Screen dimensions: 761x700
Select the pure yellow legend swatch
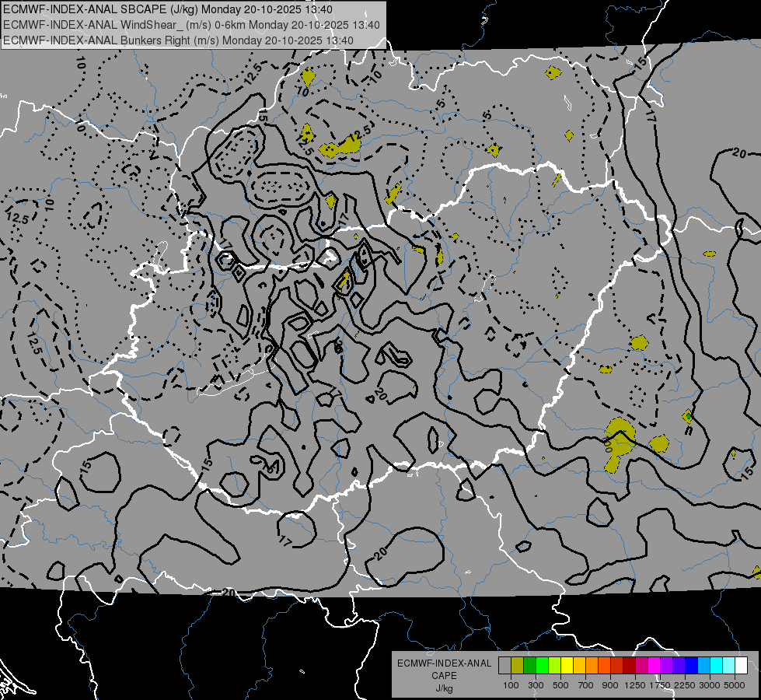click(x=567, y=666)
